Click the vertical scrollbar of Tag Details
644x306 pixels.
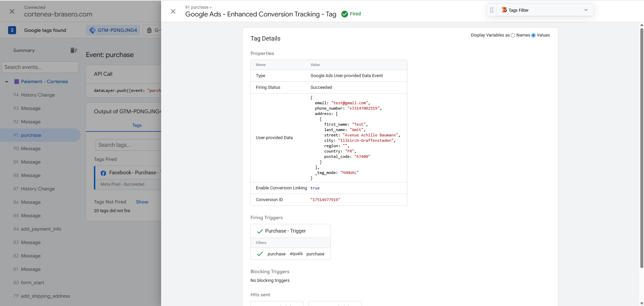coord(642,147)
